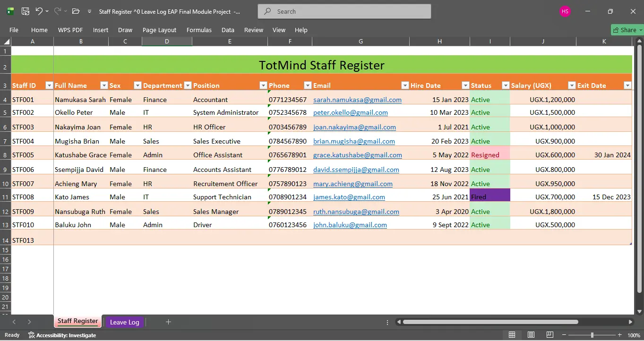Screen dimensions: 644x341
Task: Switch to Page Layout view icon
Action: point(531,335)
